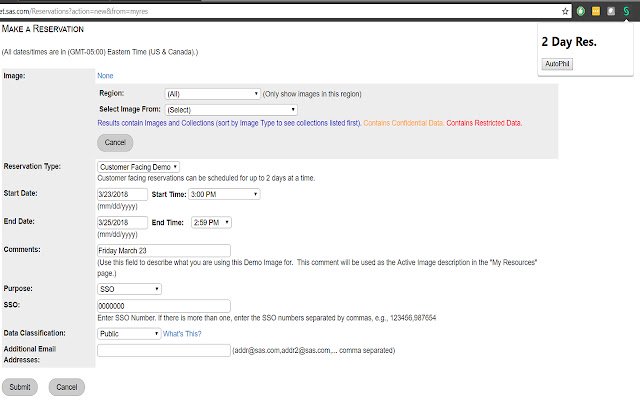Focus the Start Date field
Viewport: 640px width, 400px height.
click(122, 194)
